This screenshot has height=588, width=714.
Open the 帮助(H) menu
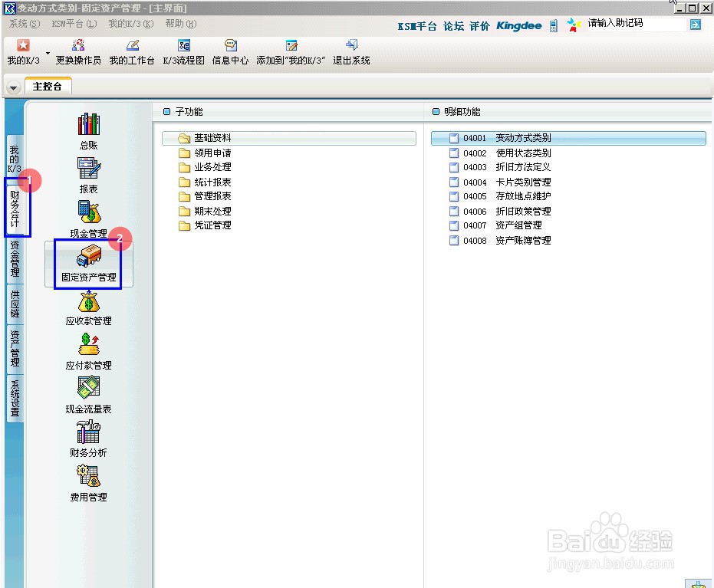pyautogui.click(x=181, y=24)
